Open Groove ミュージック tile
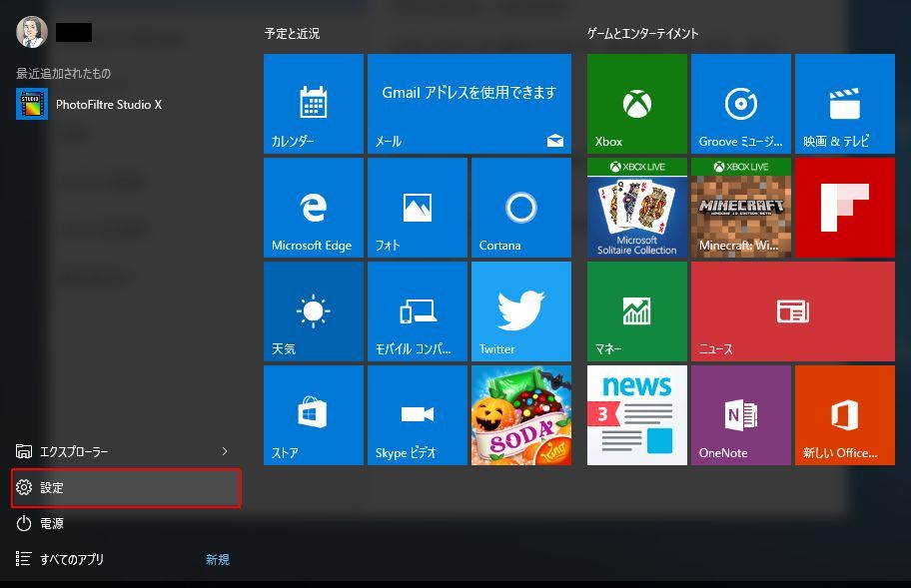 [x=740, y=104]
